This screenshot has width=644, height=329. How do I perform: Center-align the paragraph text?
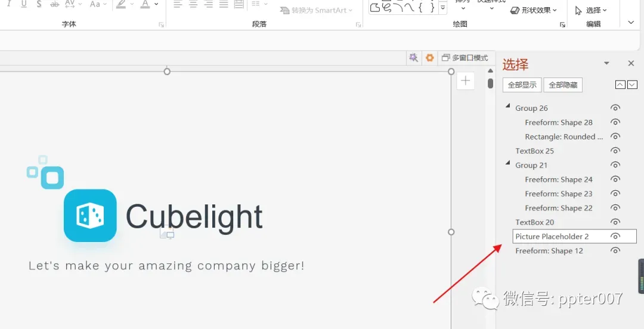click(193, 4)
